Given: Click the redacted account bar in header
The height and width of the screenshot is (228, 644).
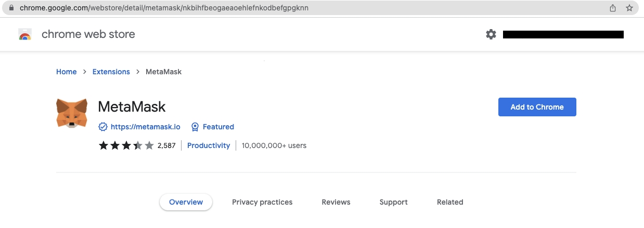Looking at the screenshot, I should (x=563, y=35).
